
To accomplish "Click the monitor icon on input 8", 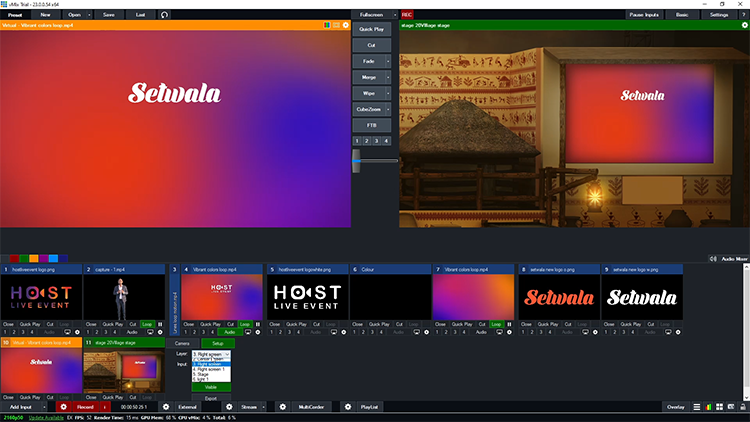I will point(587,332).
